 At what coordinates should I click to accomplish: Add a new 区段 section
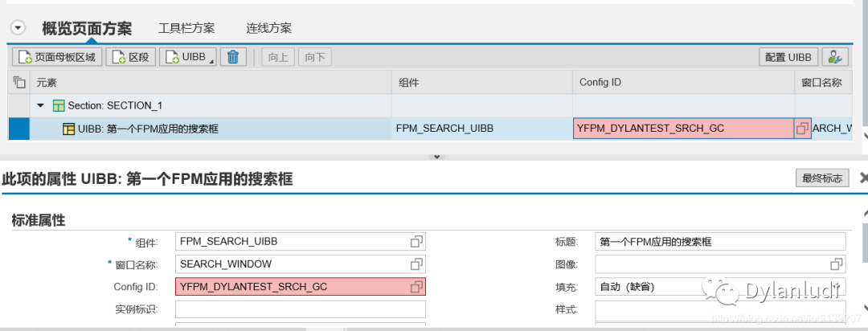(131, 57)
